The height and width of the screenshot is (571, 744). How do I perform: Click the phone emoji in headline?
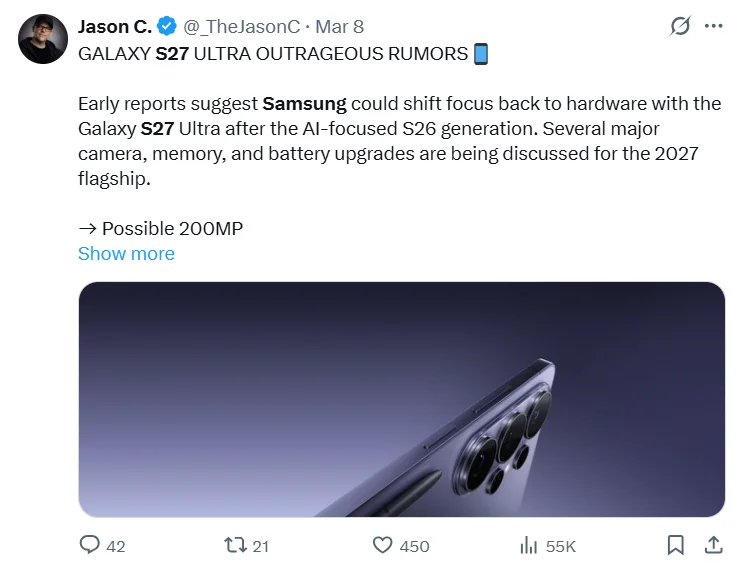(x=481, y=54)
